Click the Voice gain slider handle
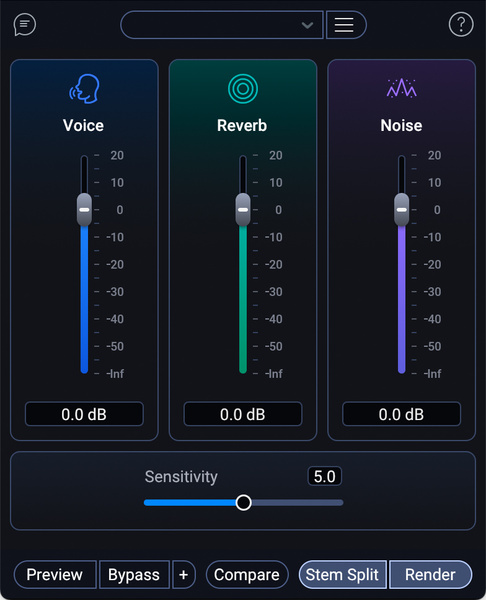The height and width of the screenshot is (600, 486). tap(84, 210)
